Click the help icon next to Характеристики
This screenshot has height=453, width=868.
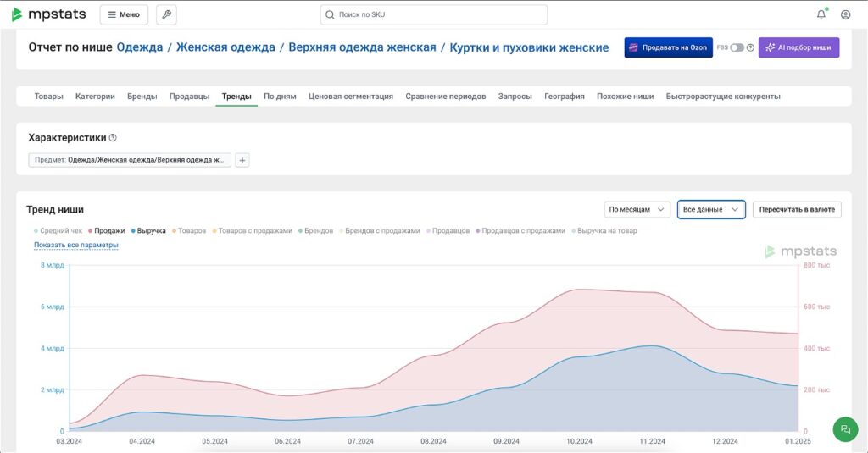[x=113, y=137]
